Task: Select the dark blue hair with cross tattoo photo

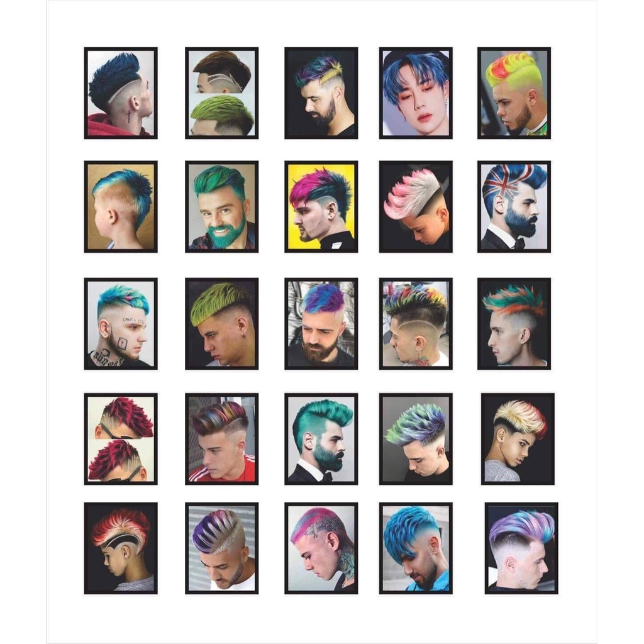Action: click(121, 93)
